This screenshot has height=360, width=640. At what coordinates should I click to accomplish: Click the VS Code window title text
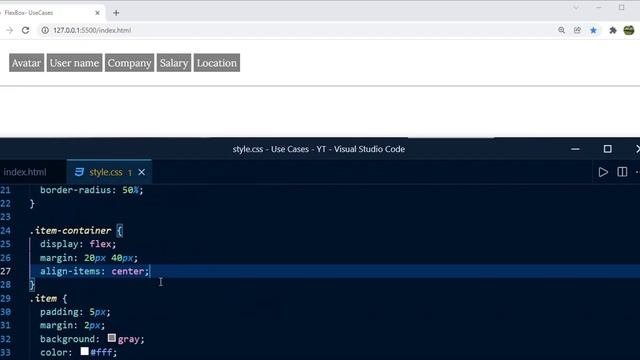(319, 149)
